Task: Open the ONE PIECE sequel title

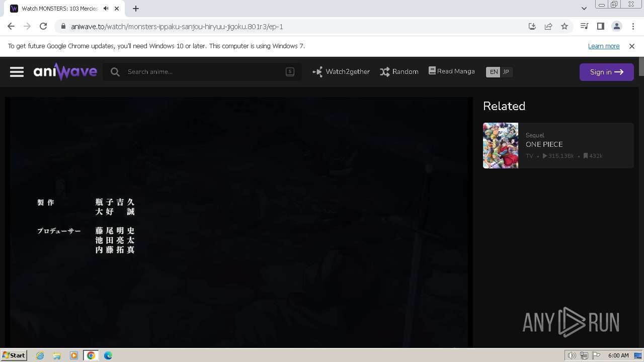Action: [544, 144]
